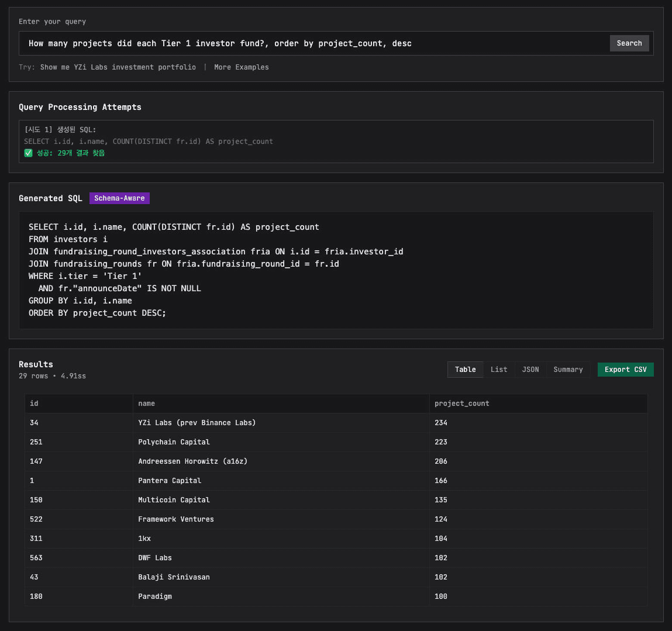This screenshot has height=631, width=672.
Task: Click project count 100 value
Action: [440, 596]
